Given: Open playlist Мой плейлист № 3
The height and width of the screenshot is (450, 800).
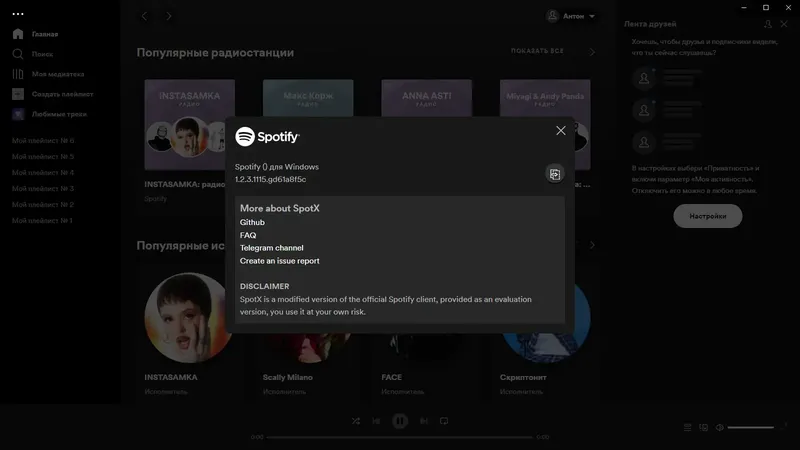Looking at the screenshot, I should click(43, 189).
